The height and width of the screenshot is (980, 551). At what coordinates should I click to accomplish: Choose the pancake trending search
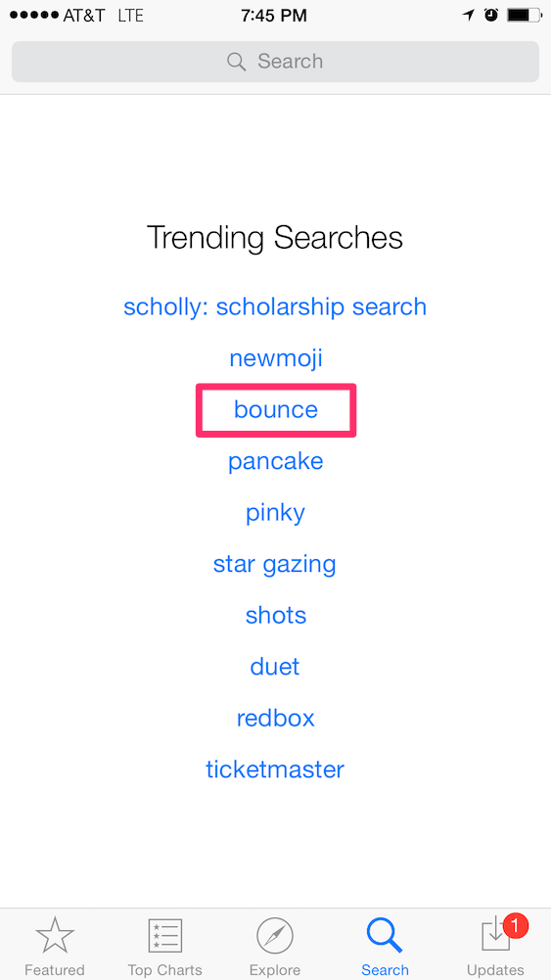(276, 462)
